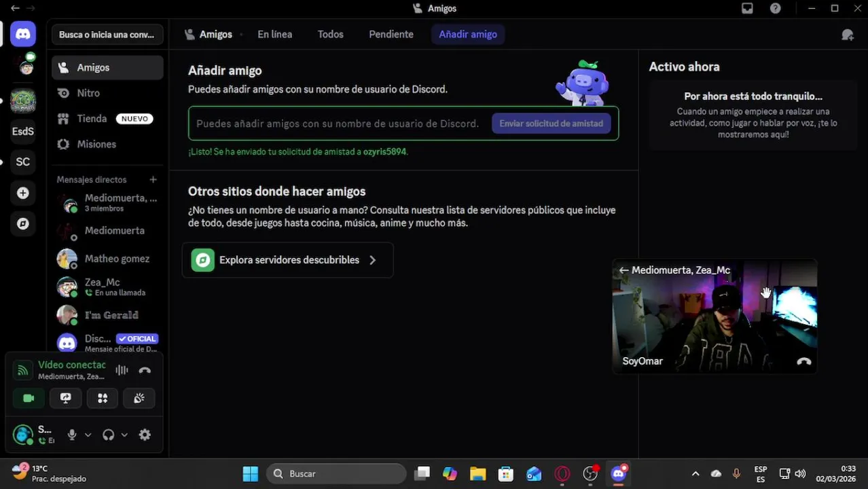The image size is (868, 489).
Task: Open Discord official messages
Action: coord(107,342)
